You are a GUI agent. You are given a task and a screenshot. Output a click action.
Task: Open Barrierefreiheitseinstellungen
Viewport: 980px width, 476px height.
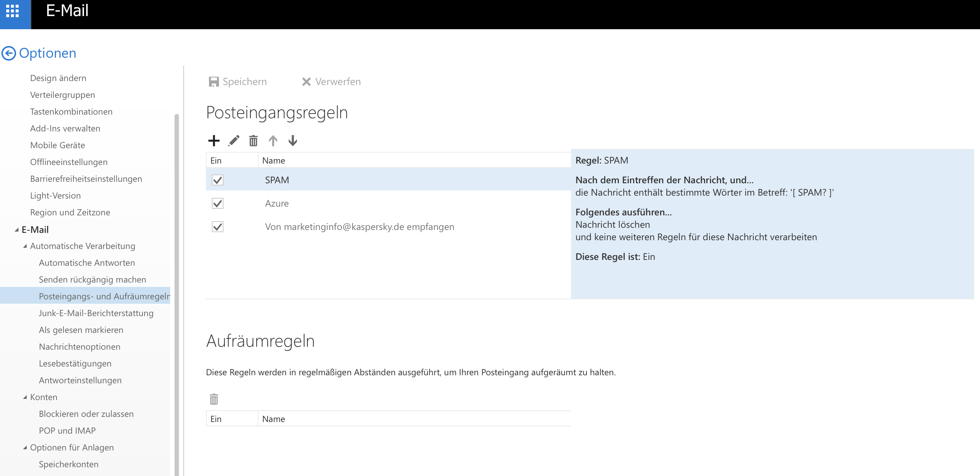coord(86,179)
